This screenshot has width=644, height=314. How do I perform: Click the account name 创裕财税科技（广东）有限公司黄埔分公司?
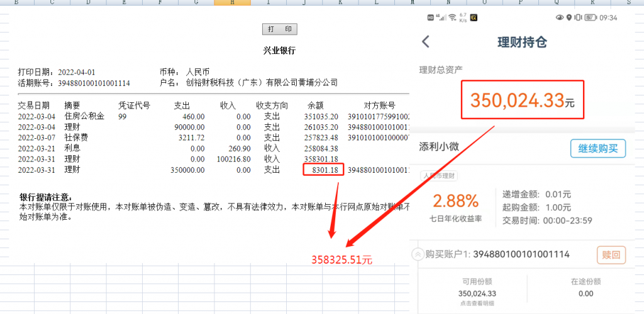262,84
